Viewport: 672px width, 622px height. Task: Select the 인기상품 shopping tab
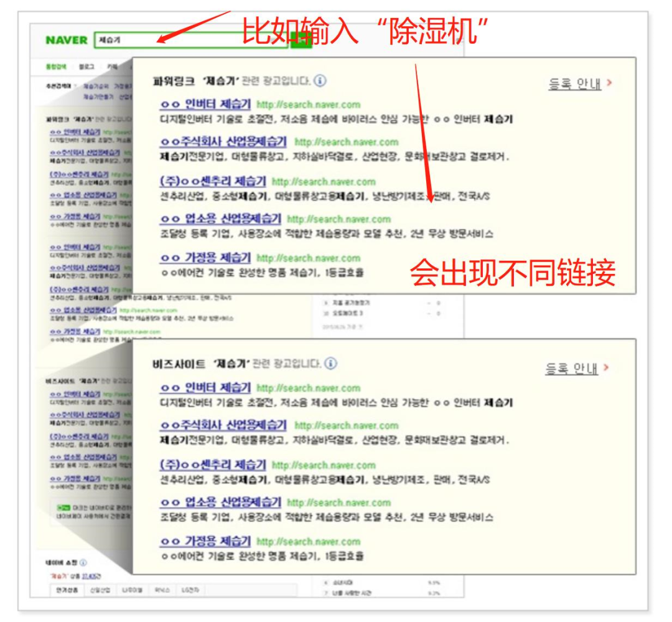coord(67,590)
